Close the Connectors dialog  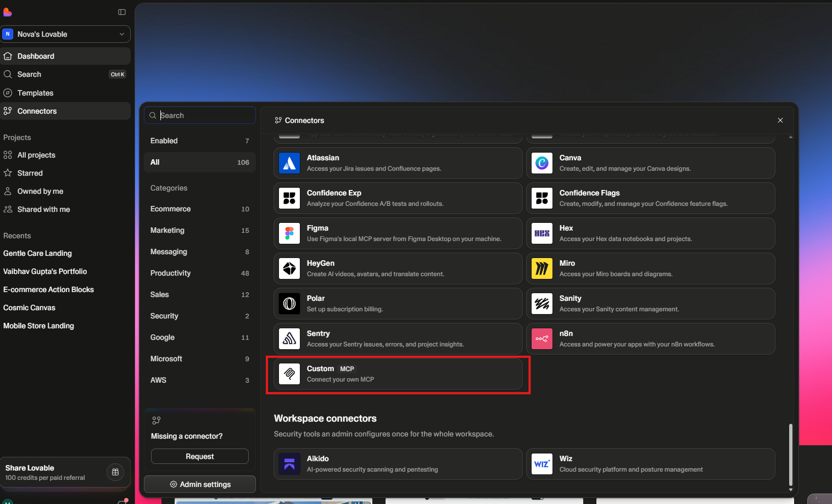[780, 120]
